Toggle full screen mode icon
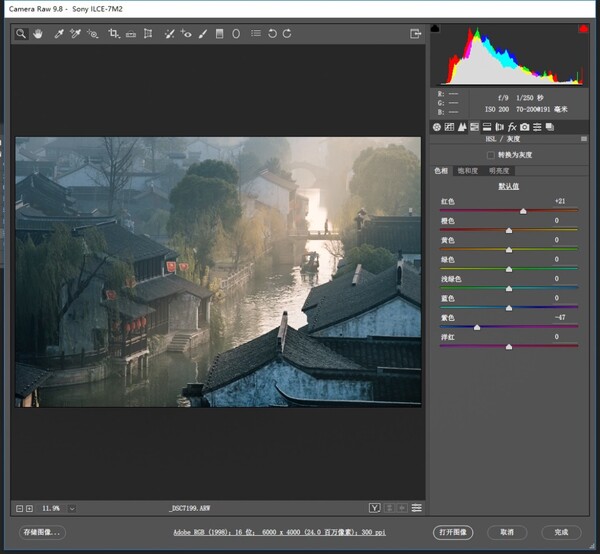600x554 pixels. [x=416, y=34]
